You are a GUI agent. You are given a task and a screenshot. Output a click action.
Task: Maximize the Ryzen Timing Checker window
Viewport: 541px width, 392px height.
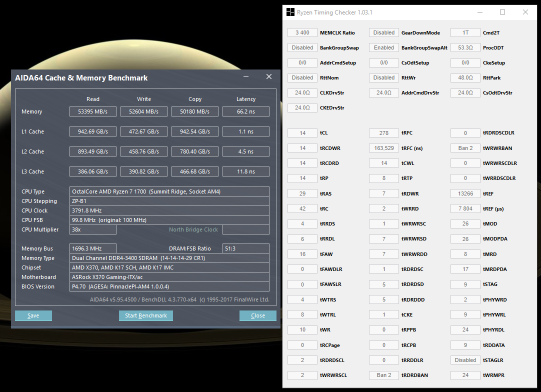pos(502,12)
